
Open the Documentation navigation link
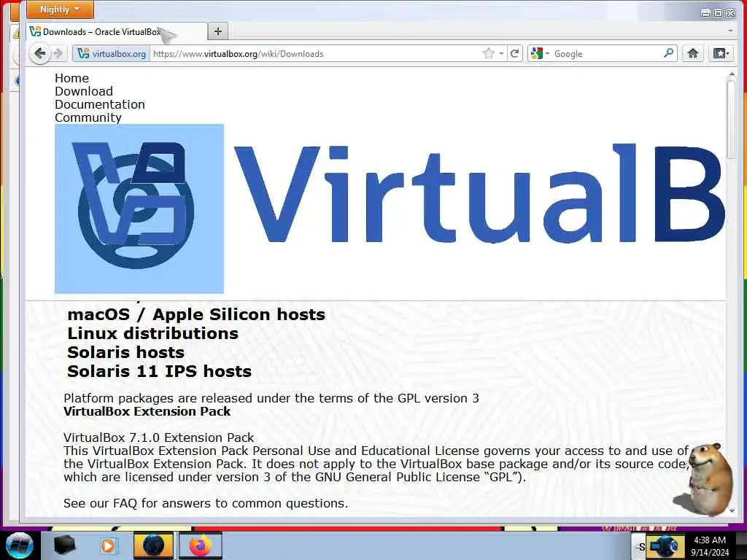click(x=99, y=104)
